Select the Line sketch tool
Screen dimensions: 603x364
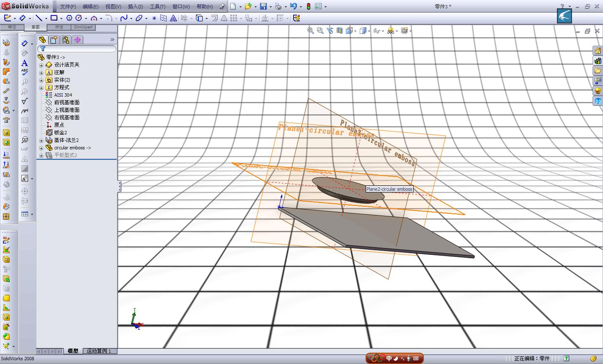(x=39, y=18)
